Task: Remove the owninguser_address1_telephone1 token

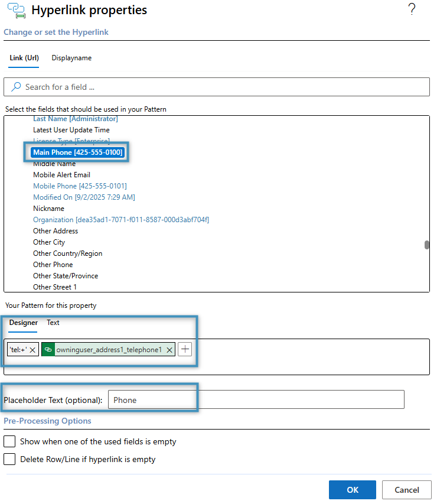Action: (169, 350)
